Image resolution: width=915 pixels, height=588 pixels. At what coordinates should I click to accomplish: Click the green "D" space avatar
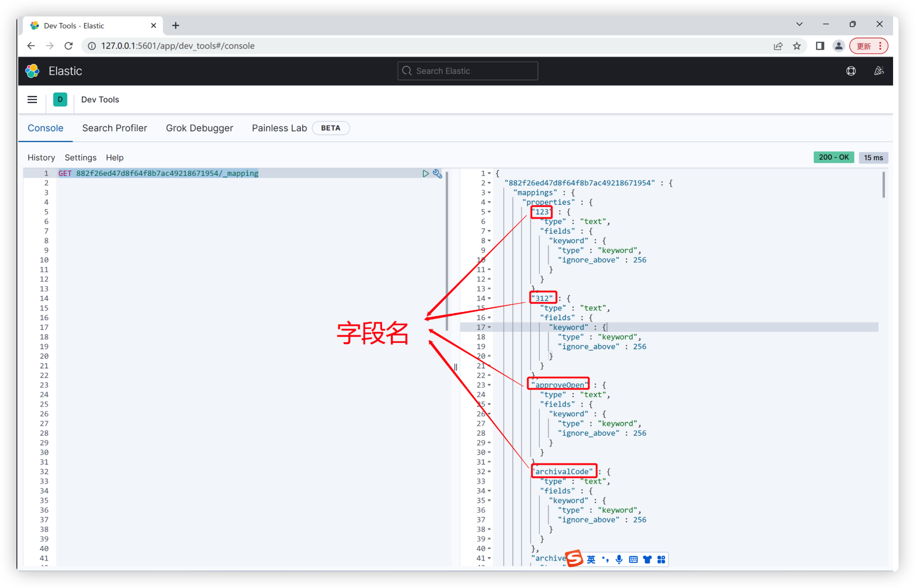(60, 100)
